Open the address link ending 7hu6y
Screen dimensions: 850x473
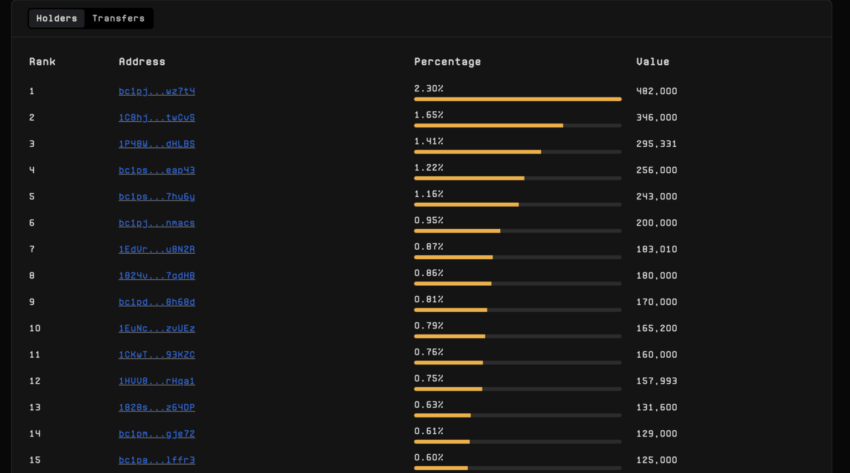click(x=157, y=197)
